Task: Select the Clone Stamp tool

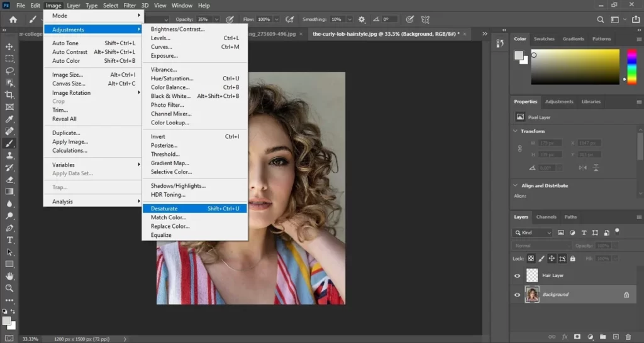Action: click(9, 156)
